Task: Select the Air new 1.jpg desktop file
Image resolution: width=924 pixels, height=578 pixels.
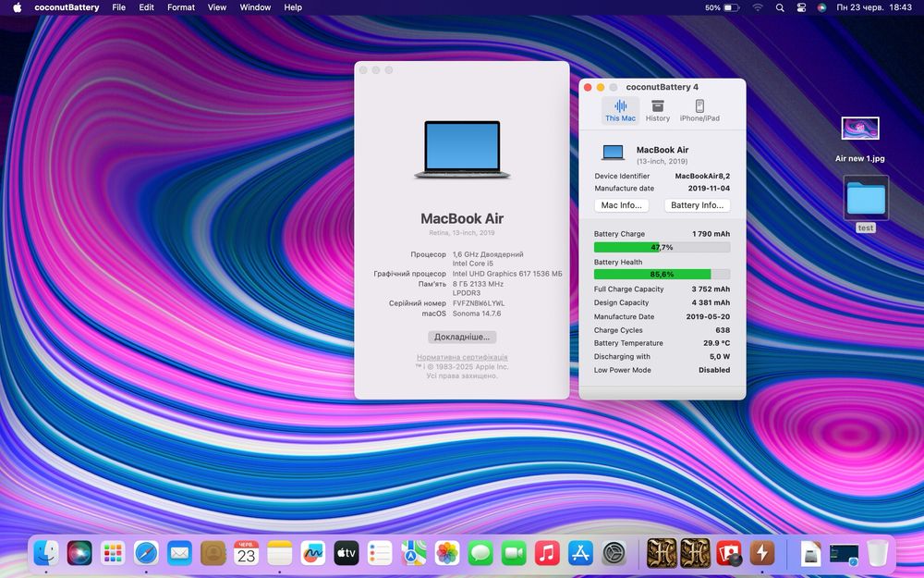Action: click(x=859, y=140)
